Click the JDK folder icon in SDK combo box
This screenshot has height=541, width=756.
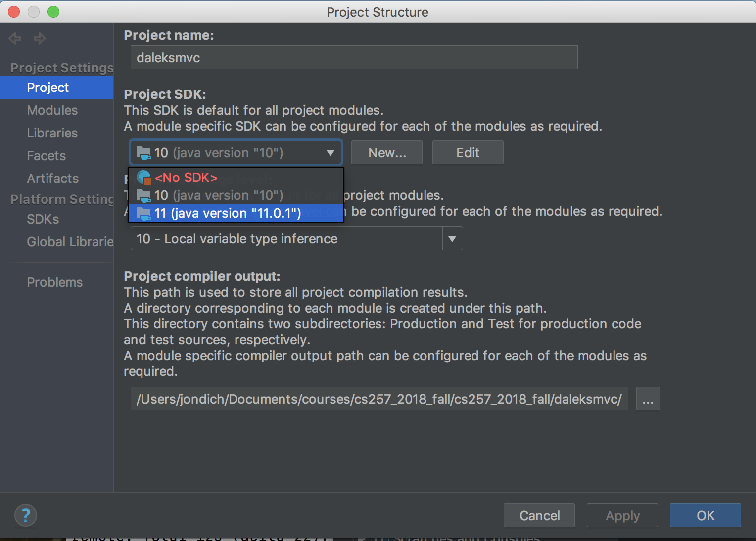tap(143, 153)
